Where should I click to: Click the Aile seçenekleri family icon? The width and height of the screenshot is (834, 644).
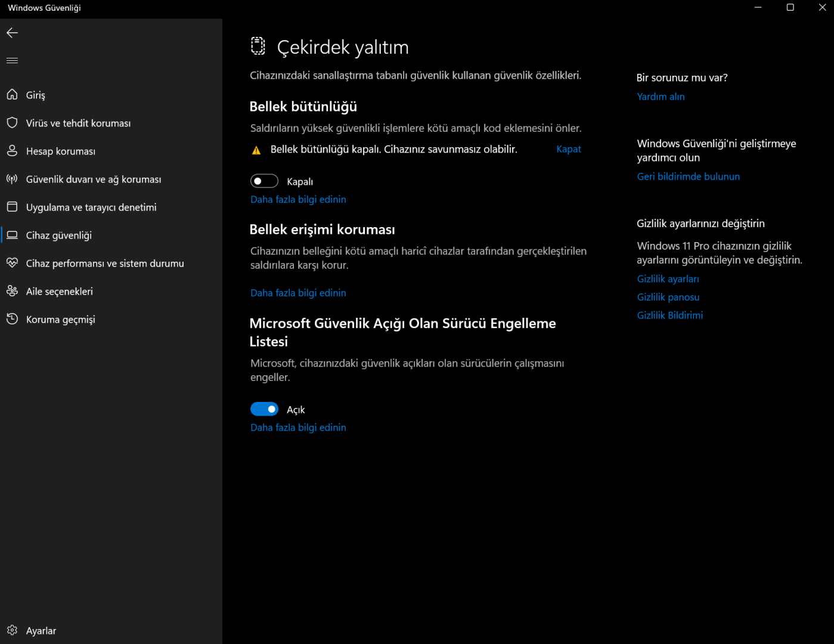point(12,291)
